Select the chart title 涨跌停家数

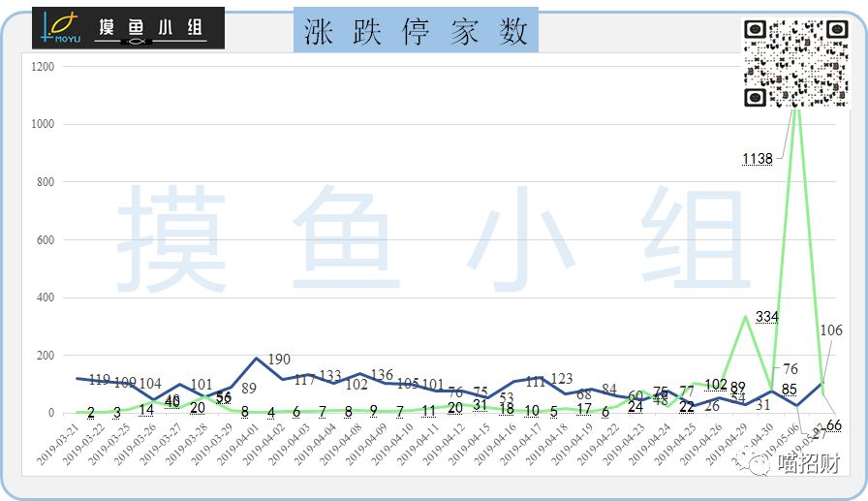pyautogui.click(x=416, y=31)
